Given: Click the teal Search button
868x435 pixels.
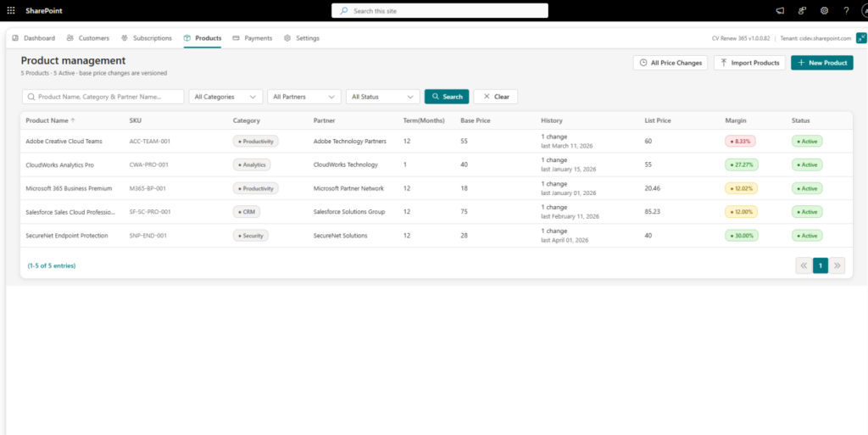Looking at the screenshot, I should tap(447, 97).
